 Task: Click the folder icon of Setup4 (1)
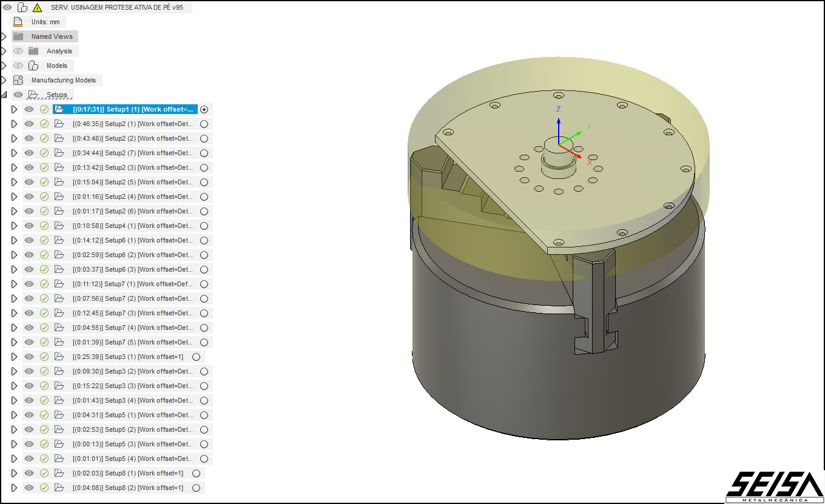[59, 226]
